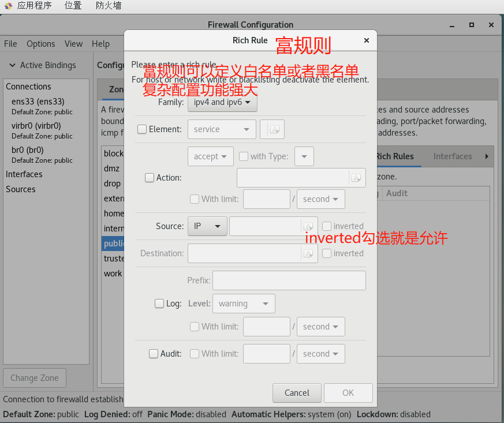Open the Options menu
504x423 pixels.
[x=41, y=44]
